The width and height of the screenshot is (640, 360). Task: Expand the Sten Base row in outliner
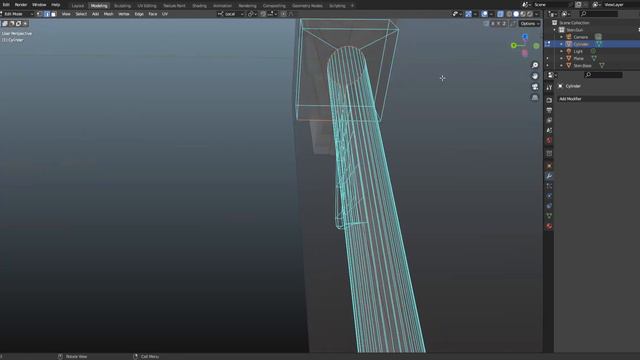[562, 66]
